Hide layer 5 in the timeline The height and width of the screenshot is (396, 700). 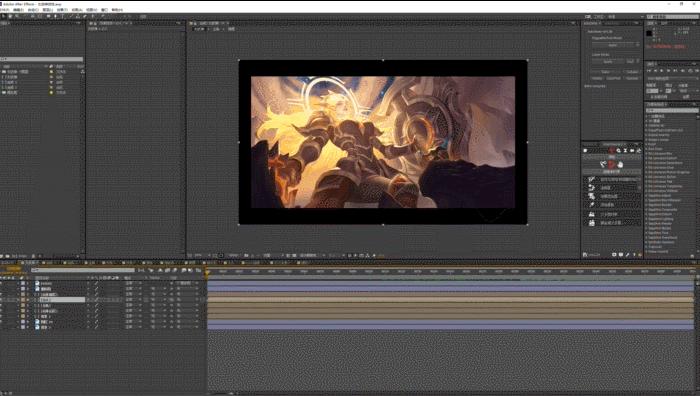[2, 305]
